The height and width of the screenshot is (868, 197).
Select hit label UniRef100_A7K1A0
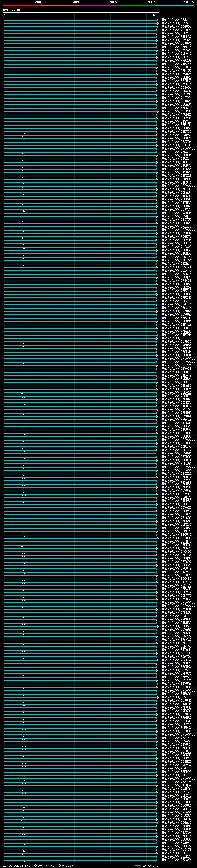click(176, 463)
